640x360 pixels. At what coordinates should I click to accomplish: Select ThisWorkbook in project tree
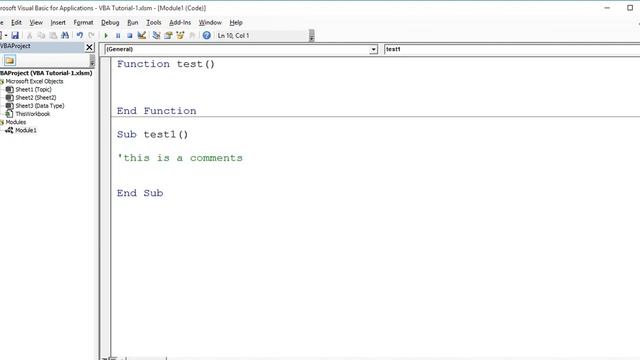tap(33, 114)
